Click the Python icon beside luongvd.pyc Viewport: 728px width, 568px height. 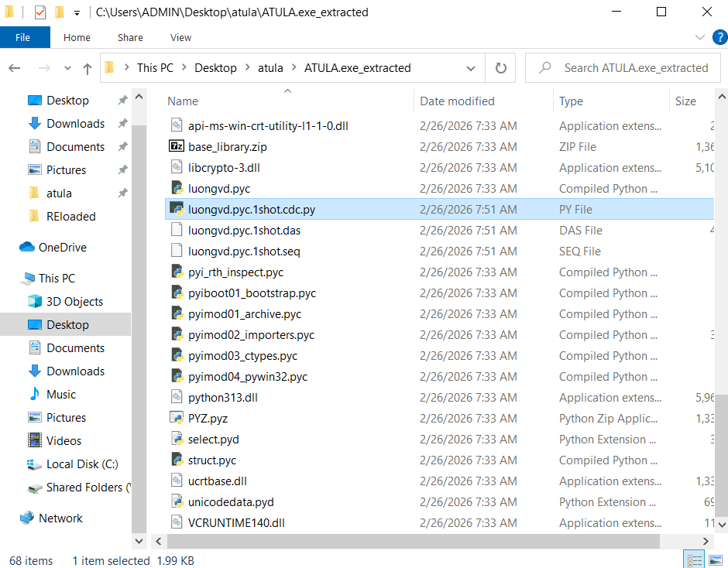coord(176,189)
